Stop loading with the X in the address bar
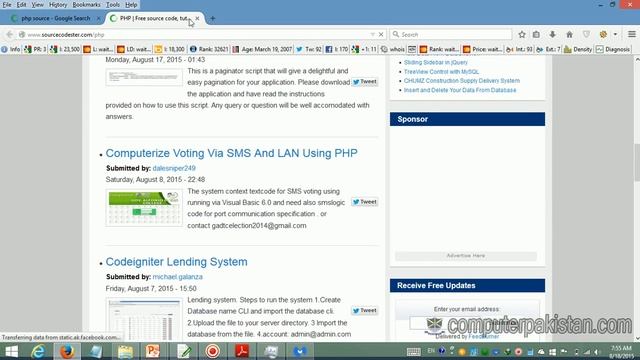 pyautogui.click(x=381, y=35)
